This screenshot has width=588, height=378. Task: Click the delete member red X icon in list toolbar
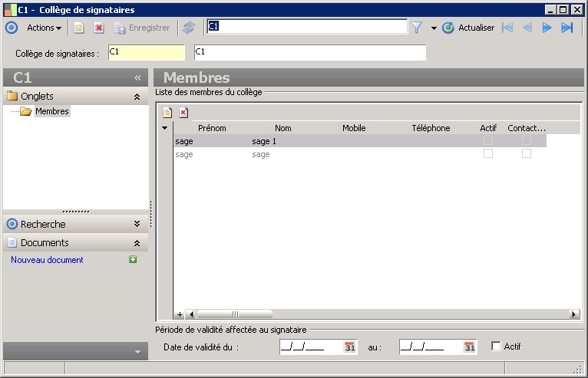pyautogui.click(x=183, y=113)
